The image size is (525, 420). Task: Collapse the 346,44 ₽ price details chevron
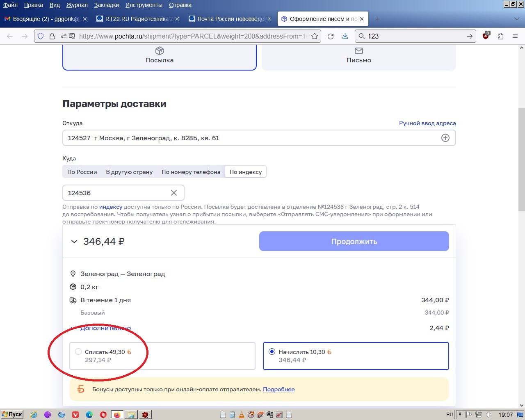click(74, 242)
